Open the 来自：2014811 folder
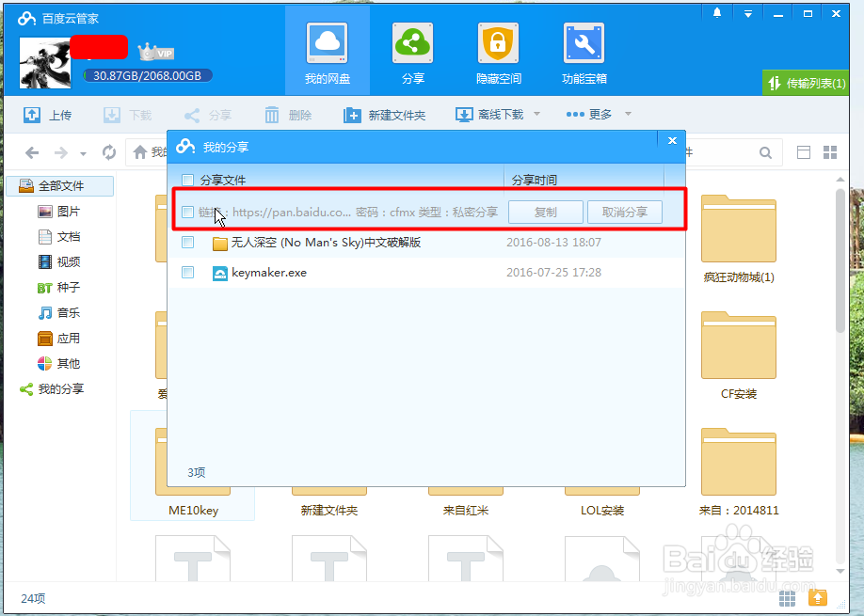Viewport: 864px width, 616px height. point(739,473)
